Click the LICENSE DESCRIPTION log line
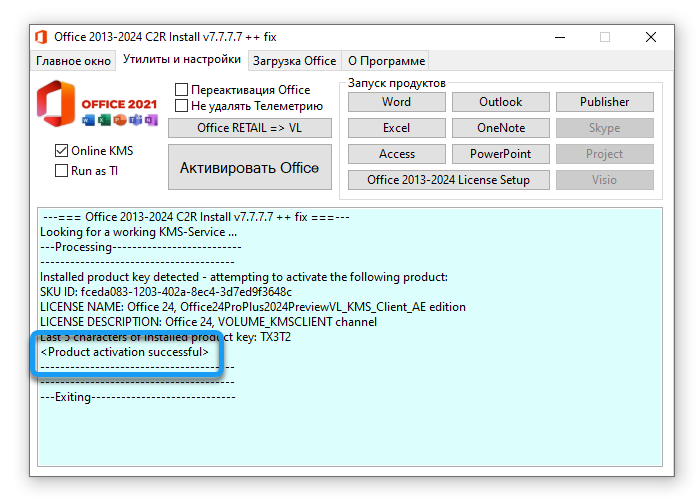 click(x=208, y=322)
